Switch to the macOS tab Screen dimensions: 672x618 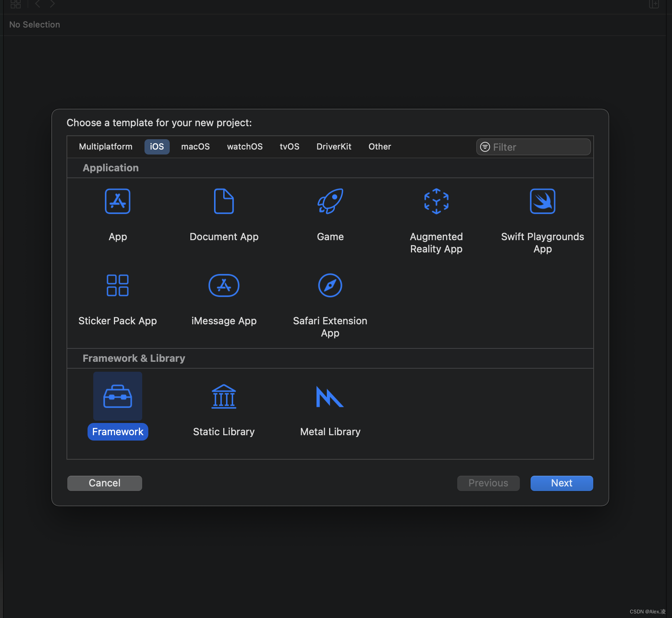point(195,147)
